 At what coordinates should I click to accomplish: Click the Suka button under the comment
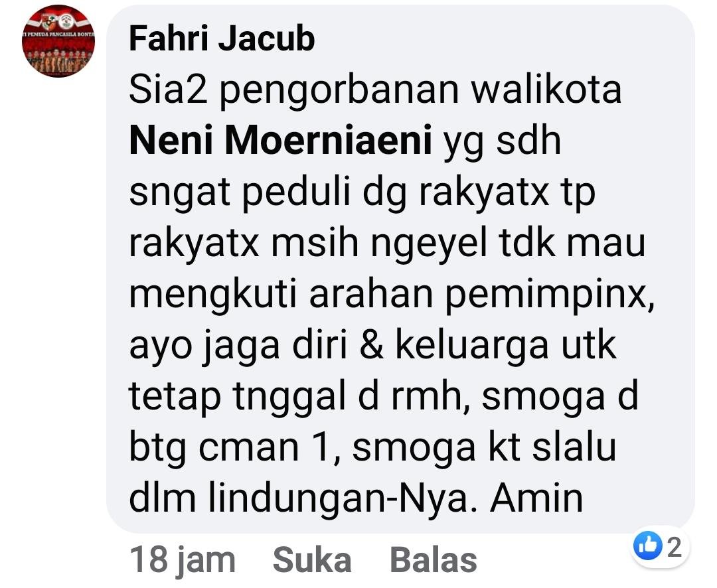(x=312, y=559)
